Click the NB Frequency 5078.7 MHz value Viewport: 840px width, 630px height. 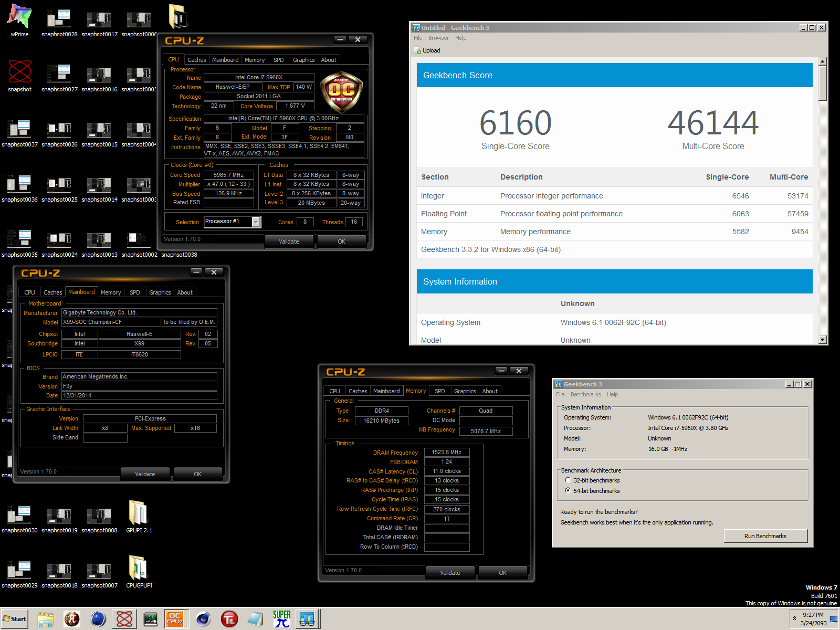[x=486, y=431]
